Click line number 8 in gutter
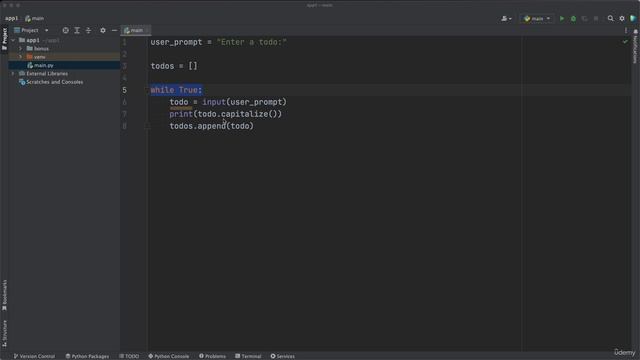Screen dimensions: 640x360 pos(124,126)
